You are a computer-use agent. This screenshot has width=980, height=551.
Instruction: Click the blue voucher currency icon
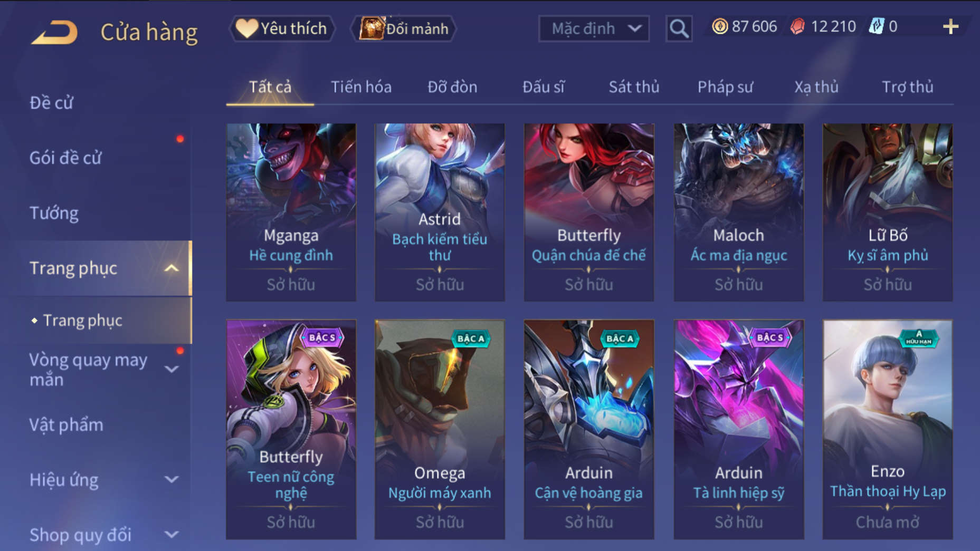(876, 26)
